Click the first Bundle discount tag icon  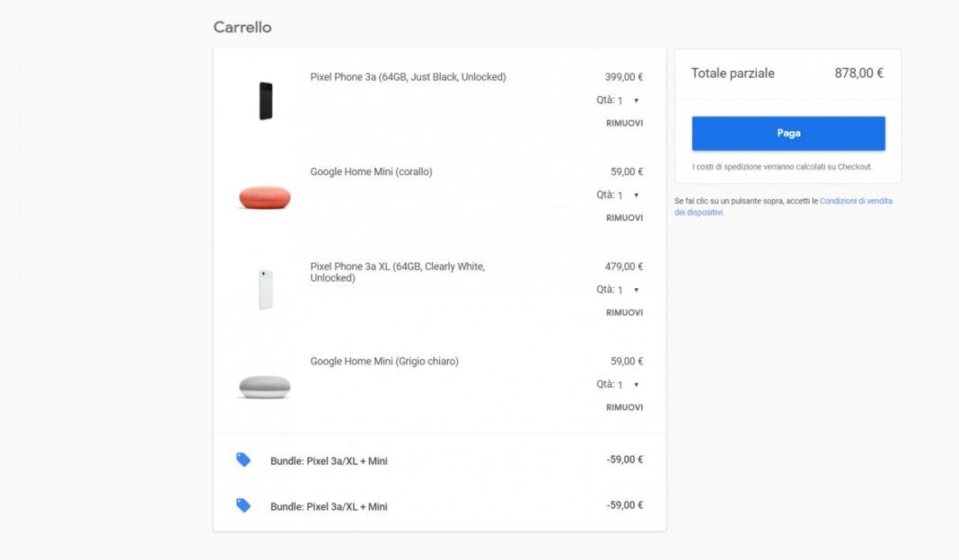(243, 459)
